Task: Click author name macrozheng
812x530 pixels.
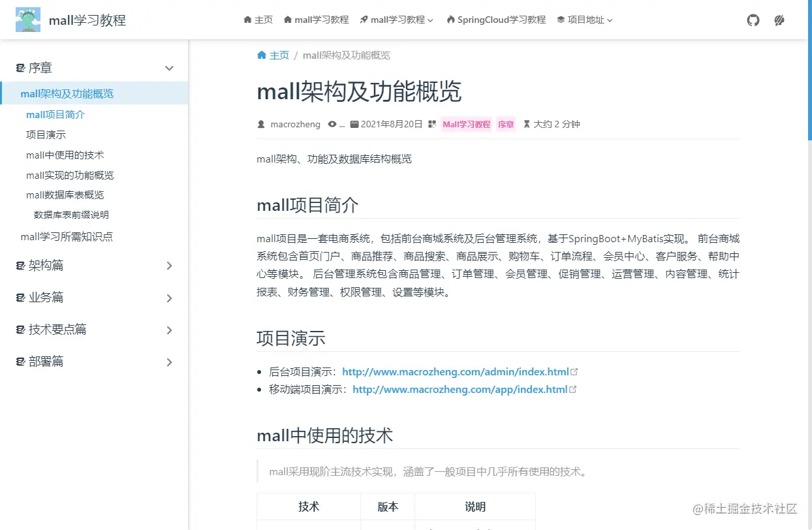Action: coord(295,124)
